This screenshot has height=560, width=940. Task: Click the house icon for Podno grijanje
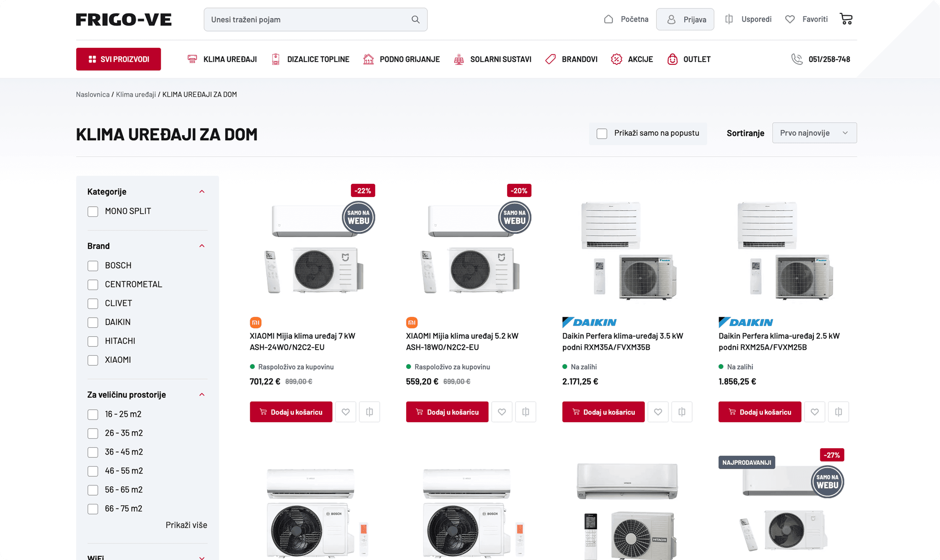tap(368, 59)
